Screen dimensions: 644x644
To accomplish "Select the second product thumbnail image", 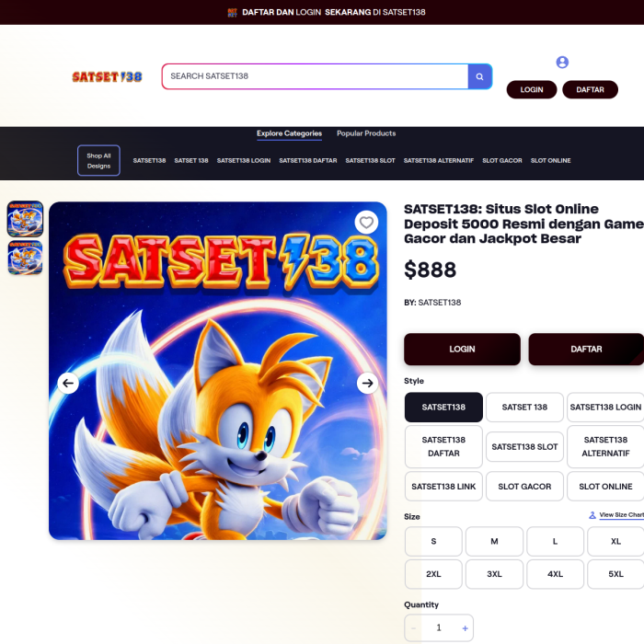I will [x=25, y=258].
